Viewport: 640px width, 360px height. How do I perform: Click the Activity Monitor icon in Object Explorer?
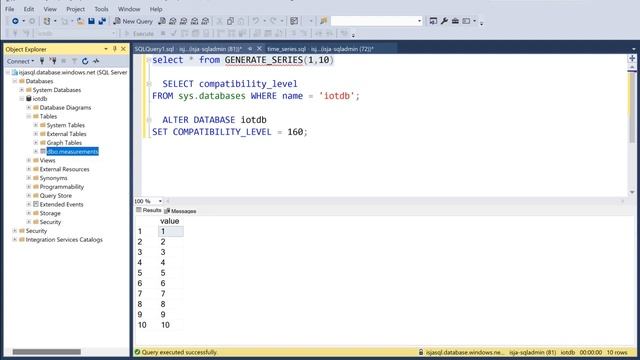click(96, 61)
